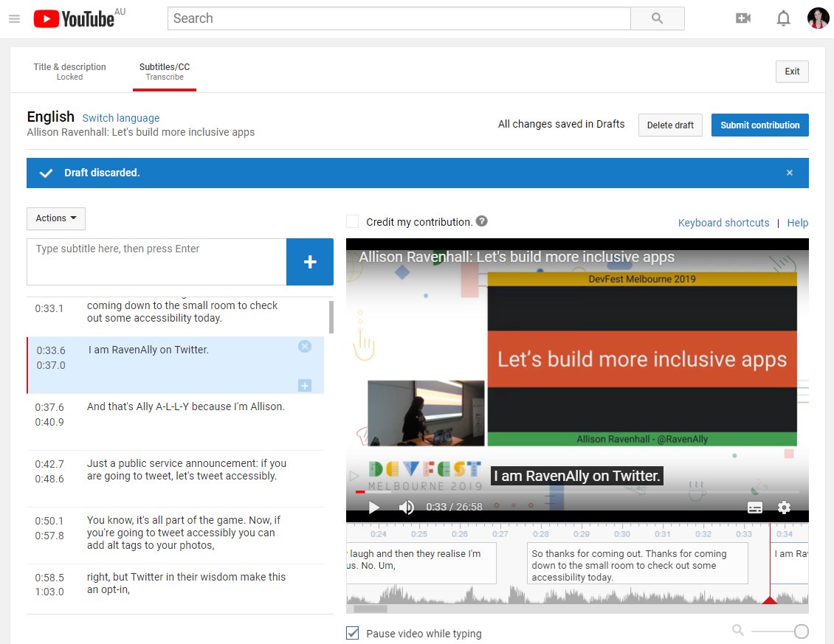Open the YouTube hamburger menu
This screenshot has width=834, height=644.
tap(14, 18)
